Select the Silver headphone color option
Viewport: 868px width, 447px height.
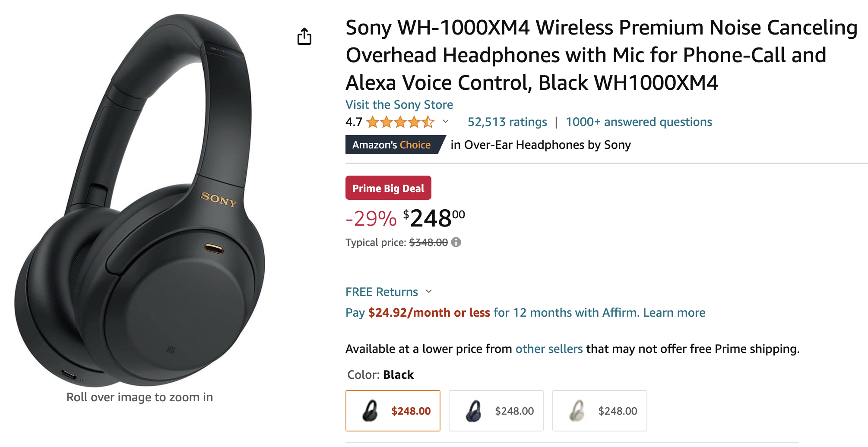tap(599, 411)
